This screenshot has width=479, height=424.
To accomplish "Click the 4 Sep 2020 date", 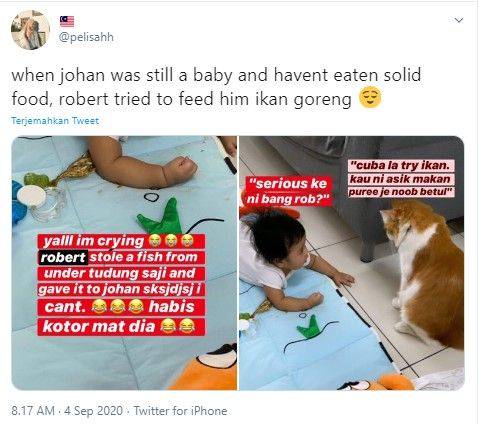I will (x=93, y=411).
